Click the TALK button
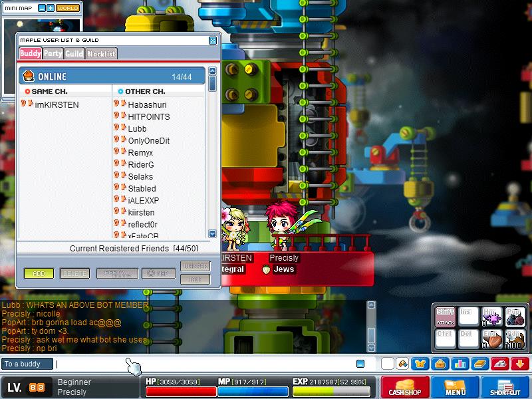 196,279
